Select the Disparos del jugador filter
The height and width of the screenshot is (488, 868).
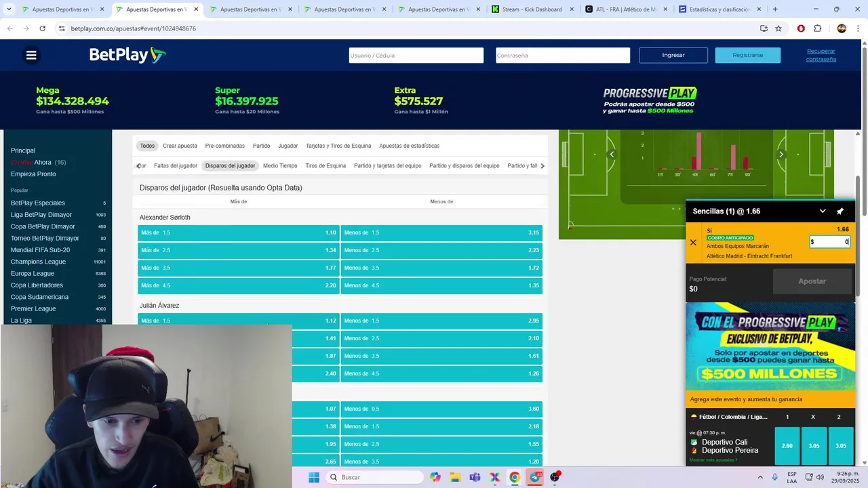230,165
